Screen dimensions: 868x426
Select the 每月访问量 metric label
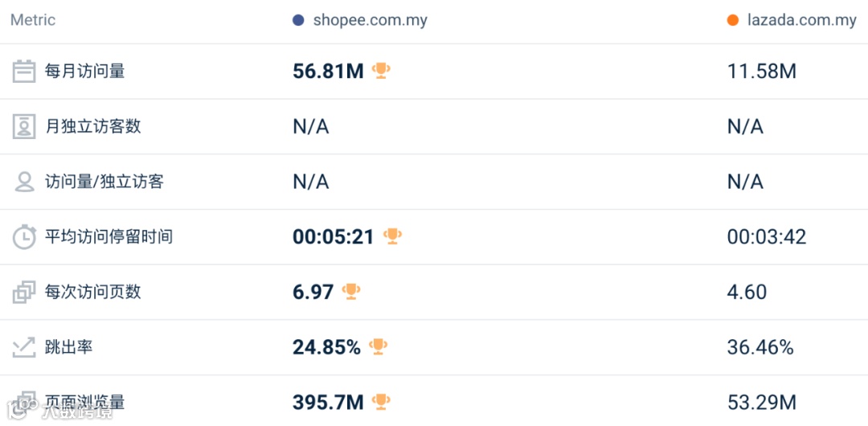point(85,72)
